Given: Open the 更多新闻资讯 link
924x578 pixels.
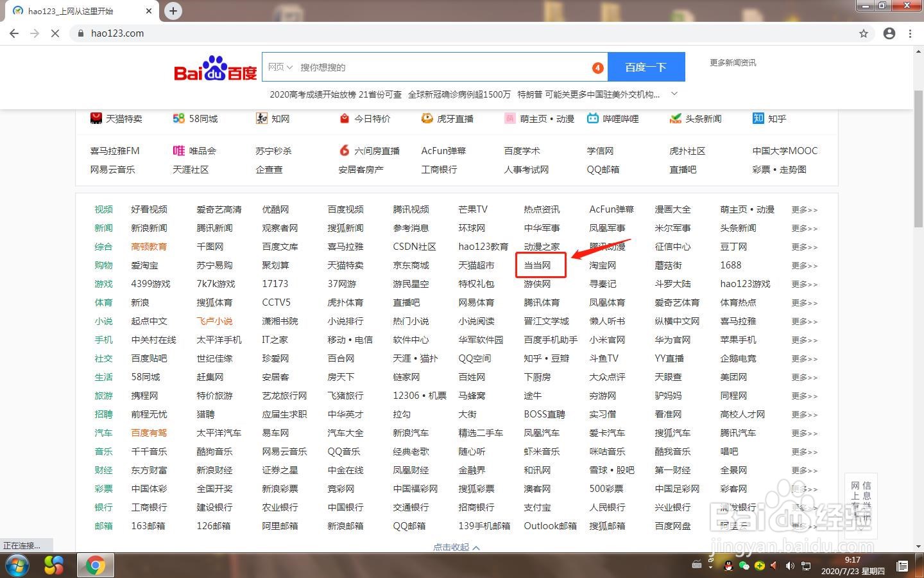Looking at the screenshot, I should tap(733, 63).
